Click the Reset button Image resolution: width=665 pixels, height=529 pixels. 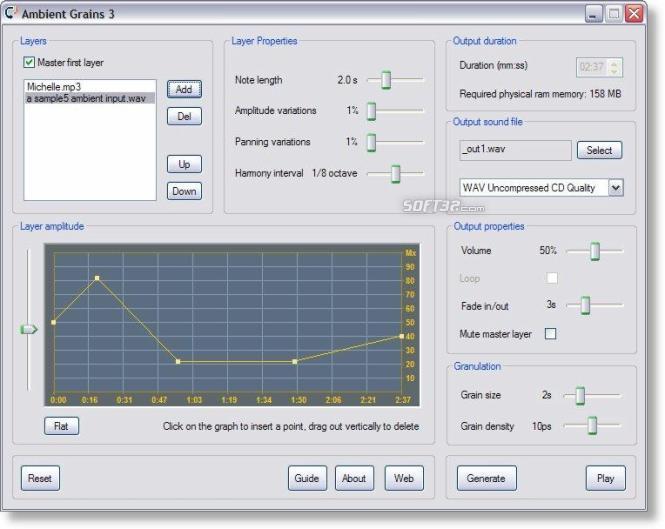pos(40,478)
